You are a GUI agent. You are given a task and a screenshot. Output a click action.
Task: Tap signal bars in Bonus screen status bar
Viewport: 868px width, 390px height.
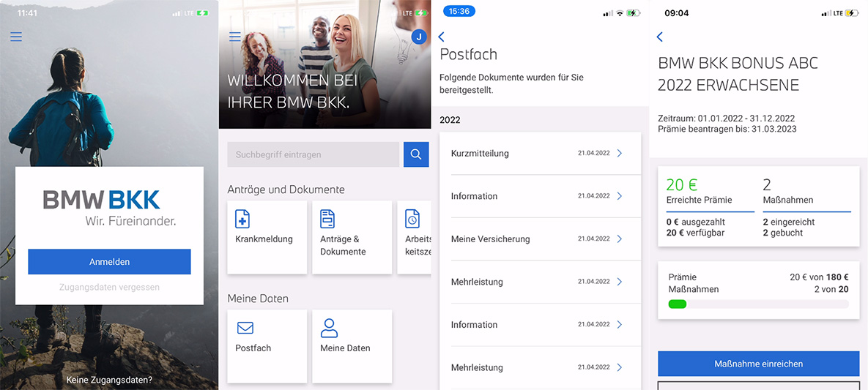click(826, 12)
